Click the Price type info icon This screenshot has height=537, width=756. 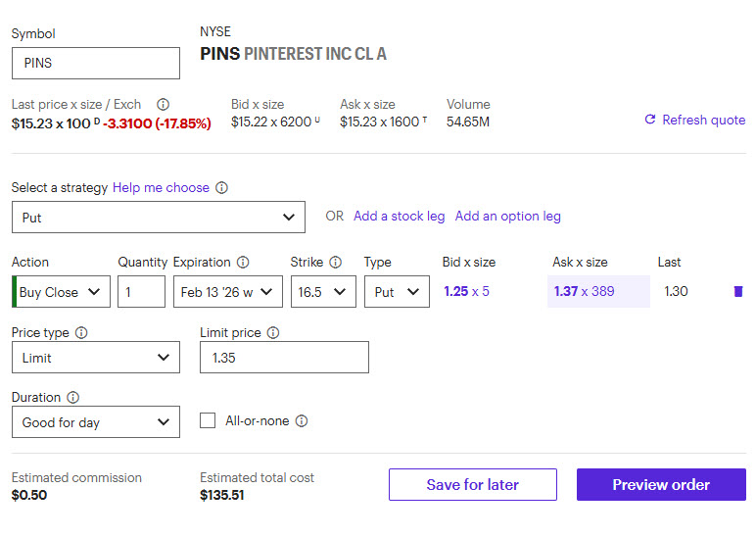tap(81, 333)
